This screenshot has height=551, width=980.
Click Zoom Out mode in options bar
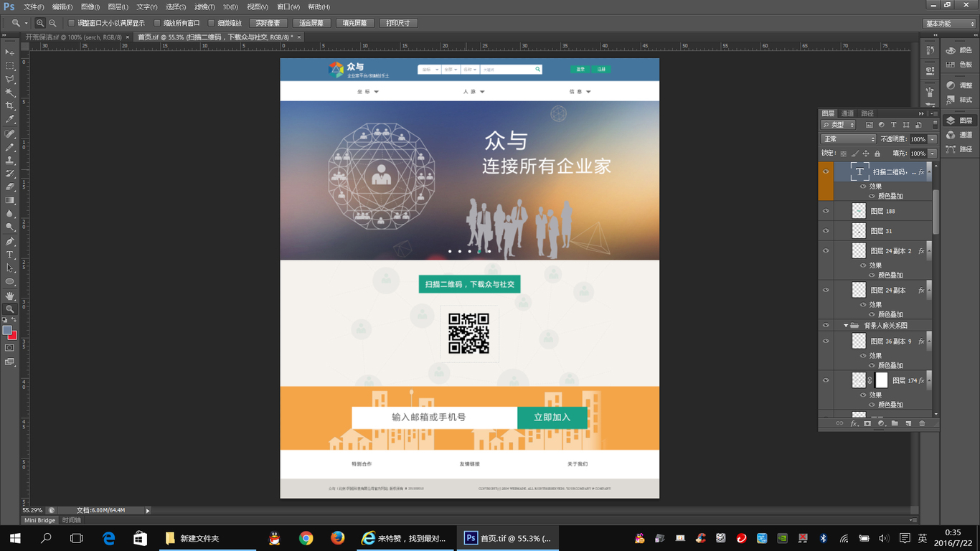click(52, 23)
